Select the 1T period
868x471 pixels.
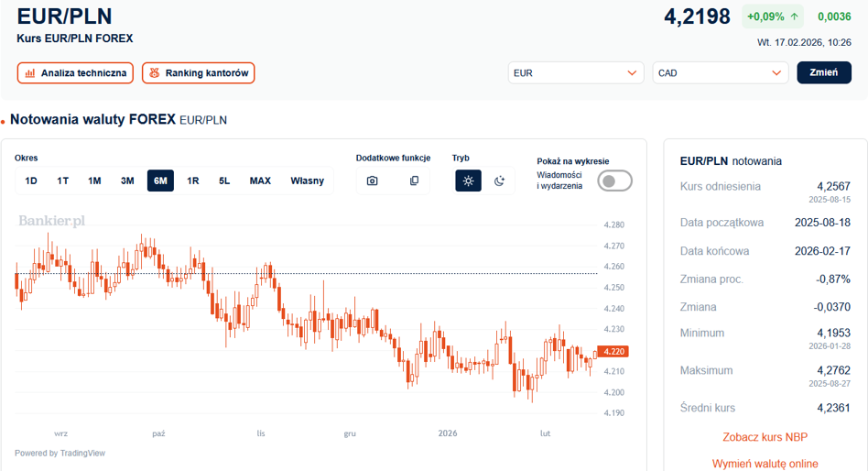[62, 181]
